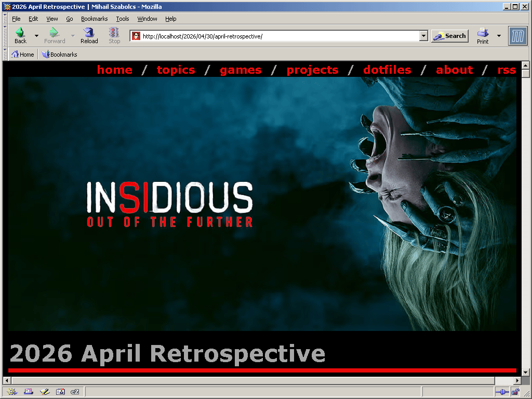
Task: Click the Insidious banner image
Action: coord(262,204)
